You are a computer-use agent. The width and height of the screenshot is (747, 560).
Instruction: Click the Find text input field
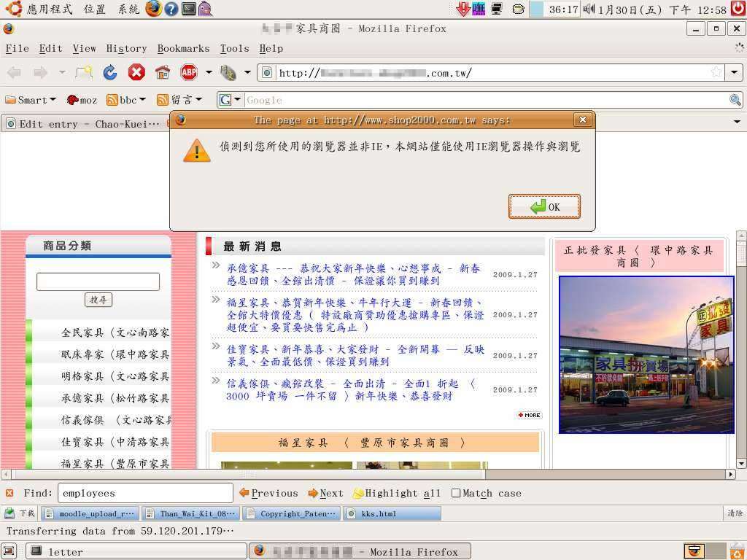(144, 493)
